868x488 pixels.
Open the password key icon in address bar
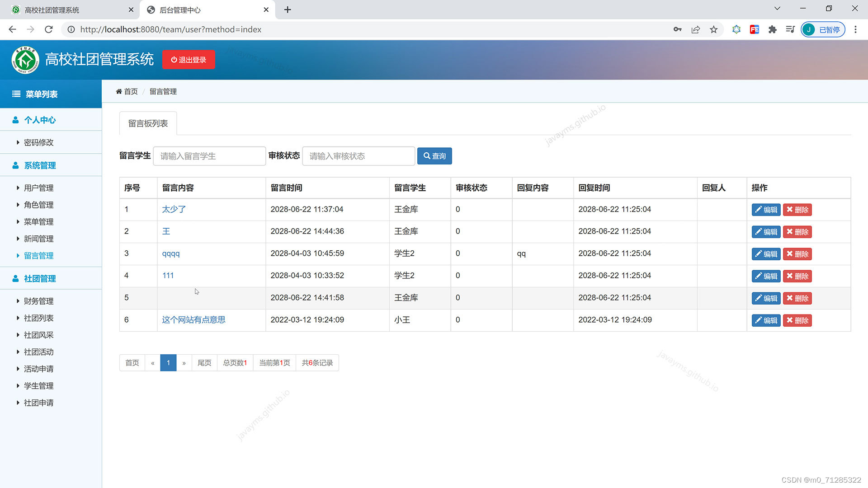[677, 30]
